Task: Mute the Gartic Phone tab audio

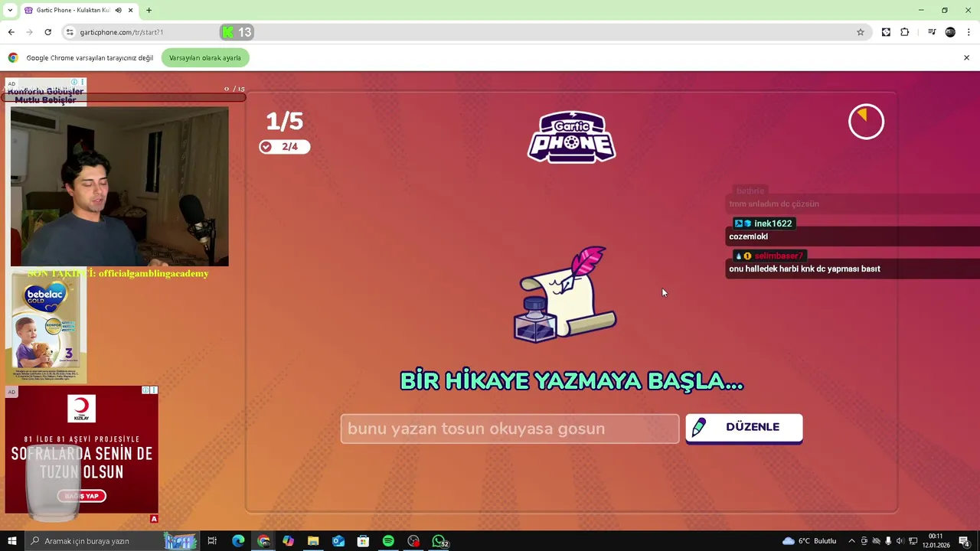Action: [x=118, y=10]
